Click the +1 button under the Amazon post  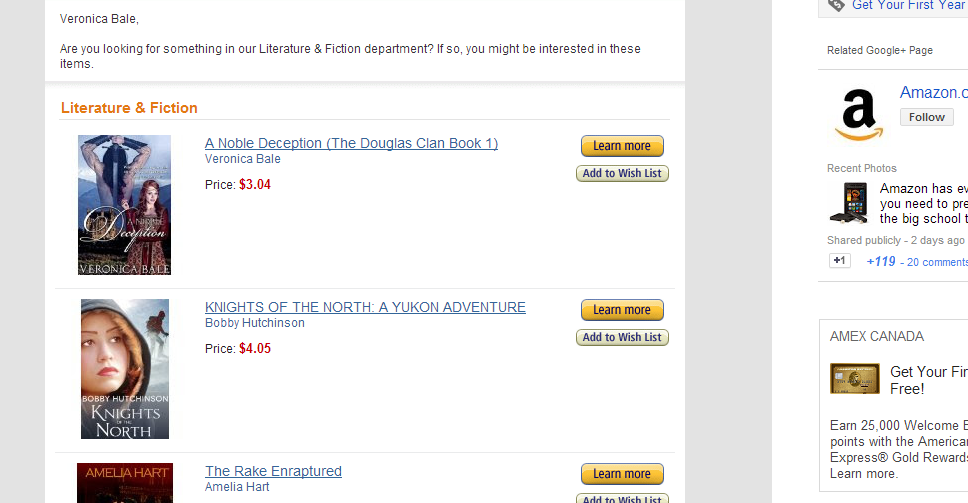point(840,261)
